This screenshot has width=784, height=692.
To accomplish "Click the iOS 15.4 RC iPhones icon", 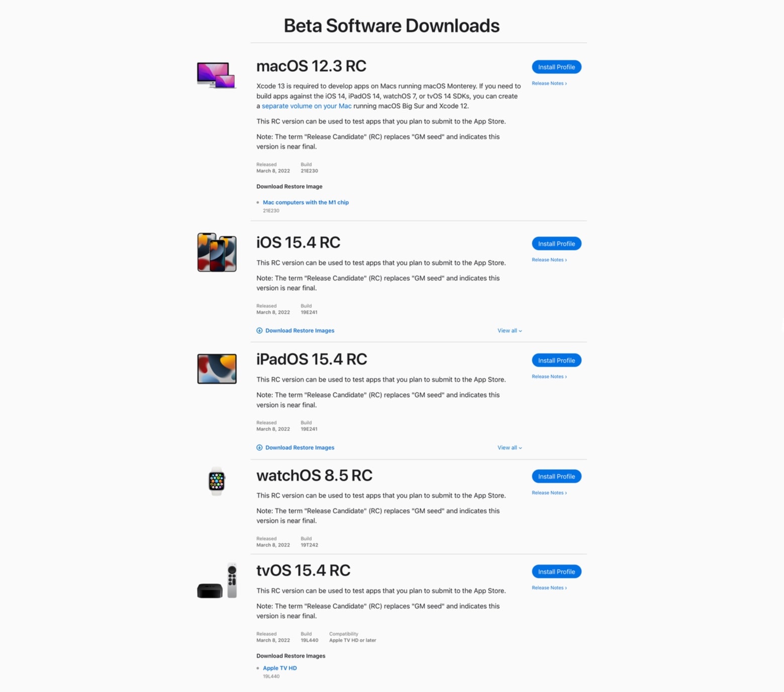I will (217, 252).
